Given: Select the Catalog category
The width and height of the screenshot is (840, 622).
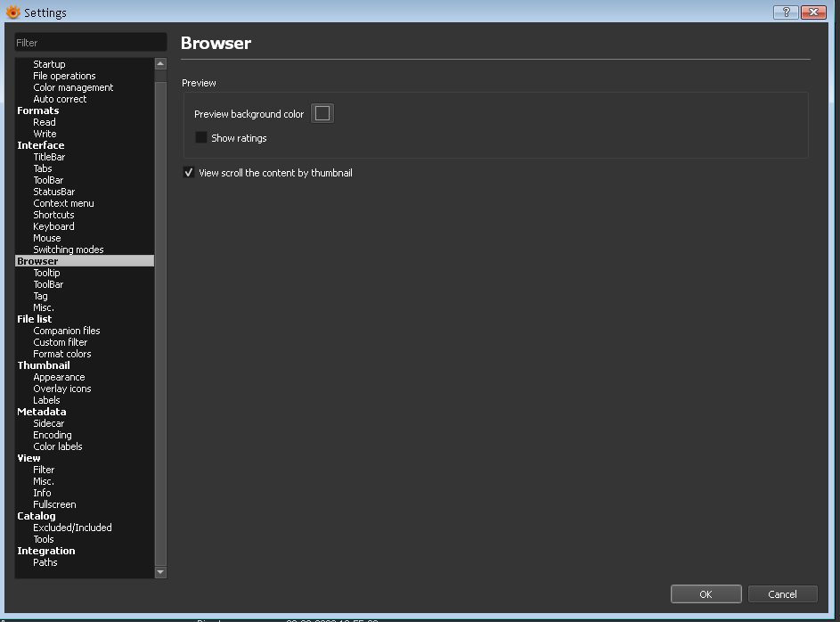Looking at the screenshot, I should [x=37, y=517].
